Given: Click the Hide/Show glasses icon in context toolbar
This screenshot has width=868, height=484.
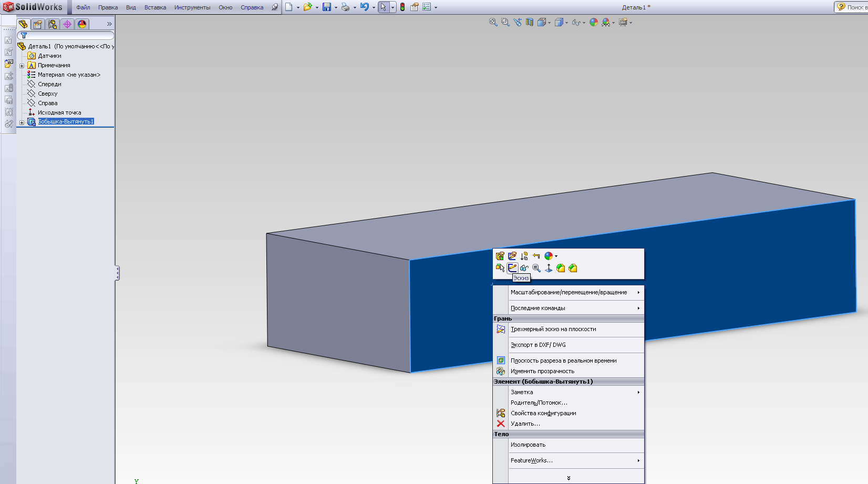Looking at the screenshot, I should 524,268.
